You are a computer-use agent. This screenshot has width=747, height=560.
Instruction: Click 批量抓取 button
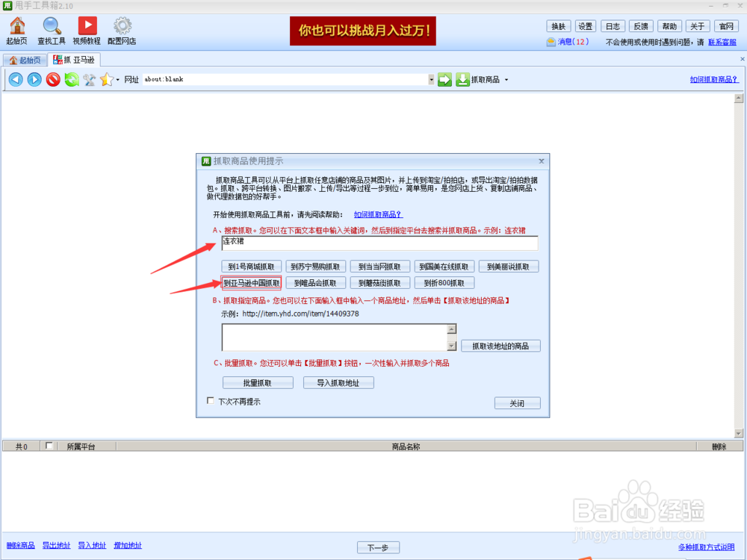258,383
